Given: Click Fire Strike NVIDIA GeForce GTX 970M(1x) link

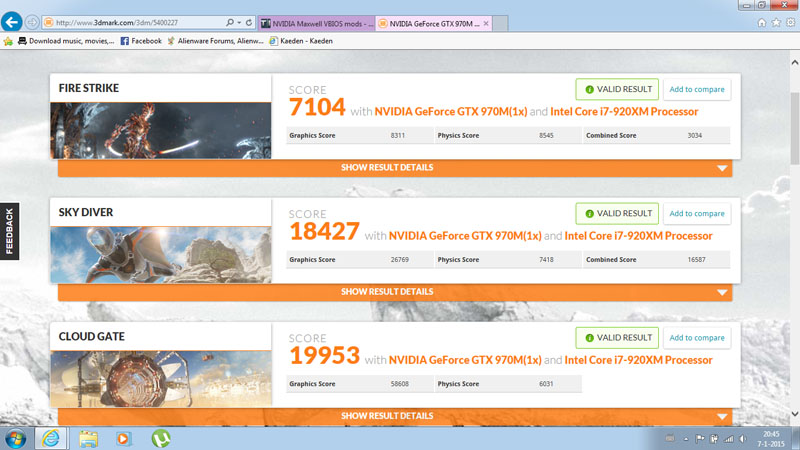Looking at the screenshot, I should (451, 112).
